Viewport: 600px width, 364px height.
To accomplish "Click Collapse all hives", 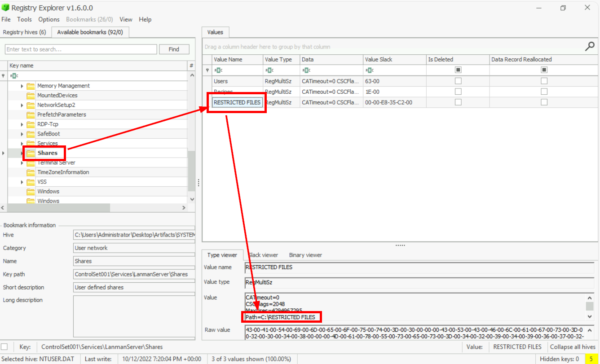I will click(x=573, y=346).
